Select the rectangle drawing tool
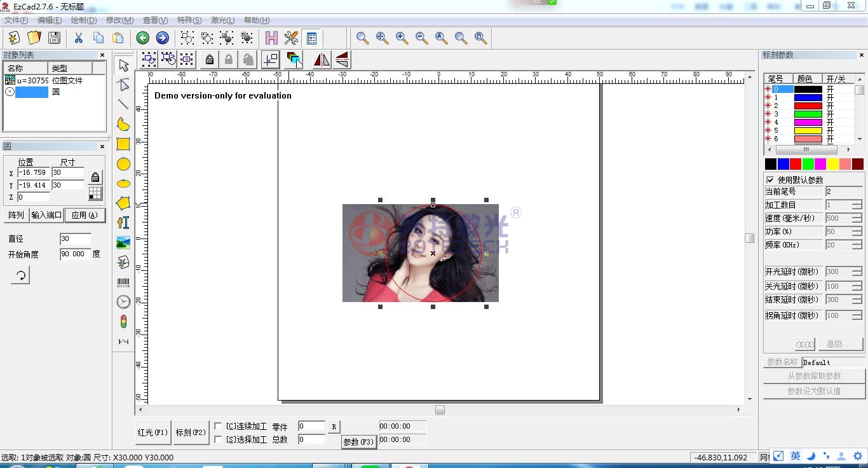868x468 pixels. [x=123, y=144]
